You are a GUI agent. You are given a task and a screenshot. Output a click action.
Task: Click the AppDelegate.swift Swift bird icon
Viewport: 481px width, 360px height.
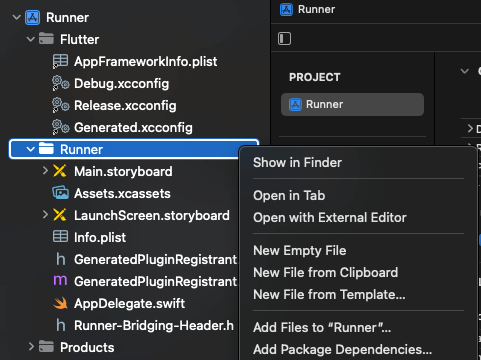[x=60, y=303]
